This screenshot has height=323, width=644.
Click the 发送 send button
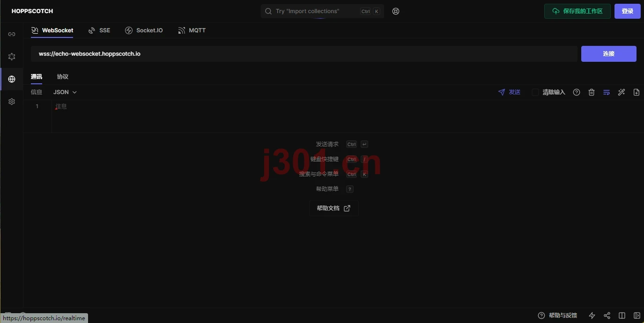coord(509,92)
